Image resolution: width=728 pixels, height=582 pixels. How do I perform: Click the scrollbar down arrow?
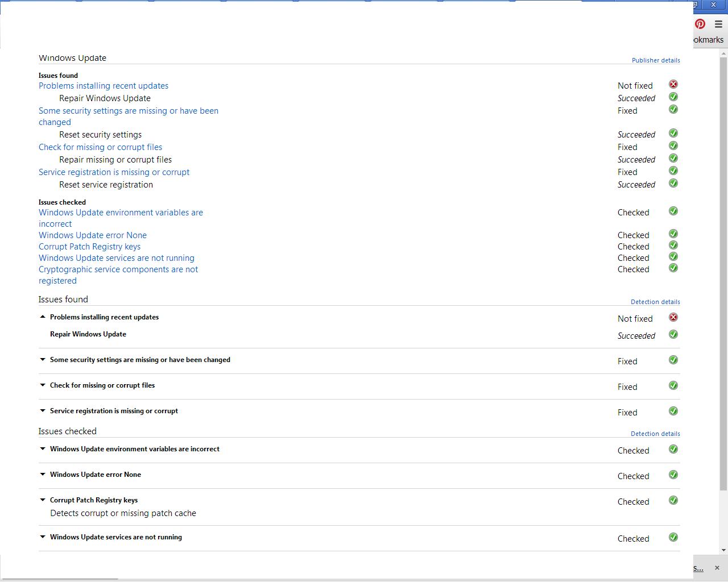(x=723, y=550)
